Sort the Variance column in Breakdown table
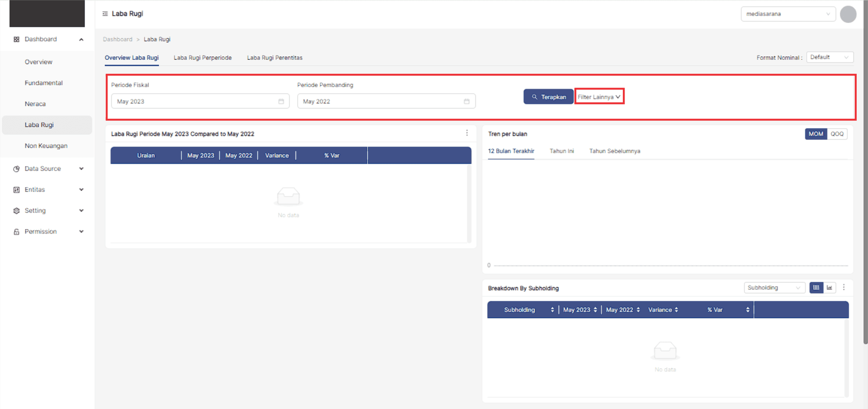 coord(676,310)
